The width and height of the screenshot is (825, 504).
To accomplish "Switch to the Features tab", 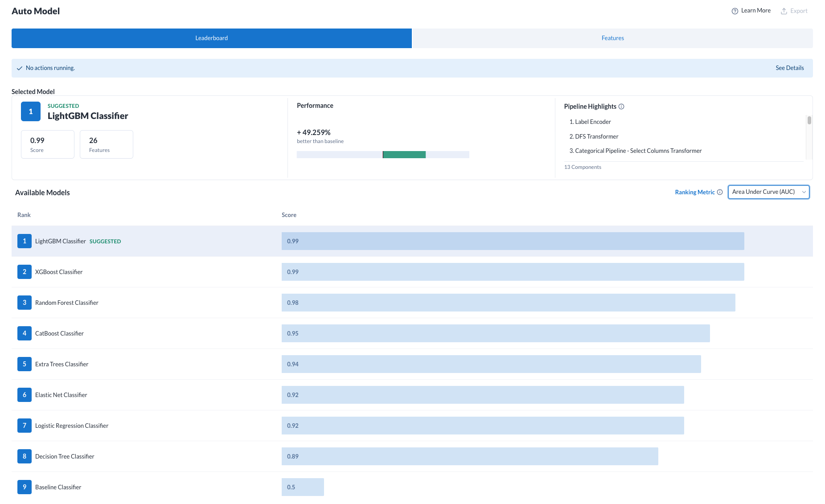I will click(612, 38).
